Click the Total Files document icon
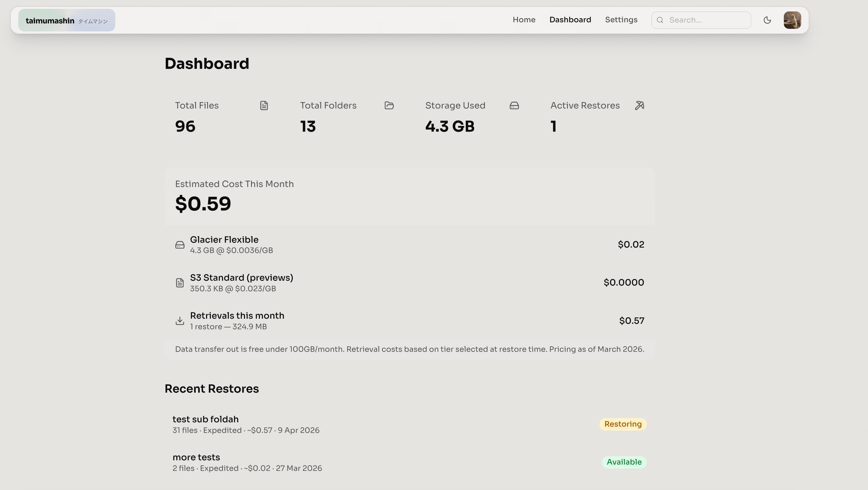 coord(264,106)
